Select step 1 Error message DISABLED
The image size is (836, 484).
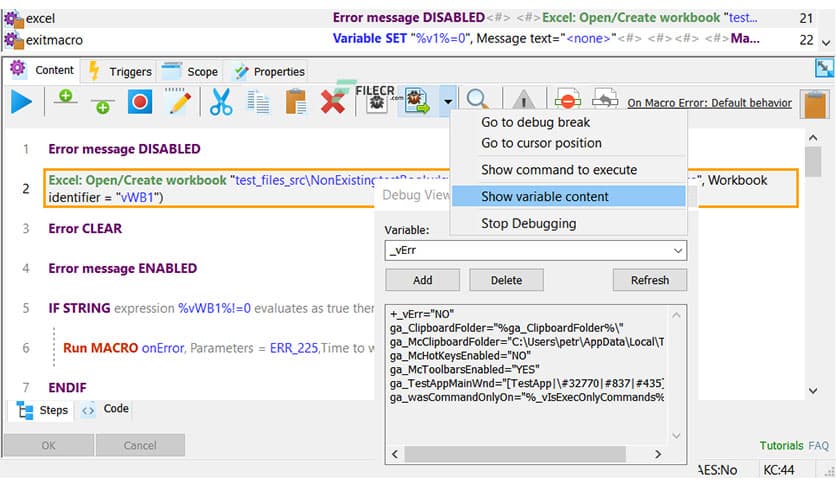124,149
